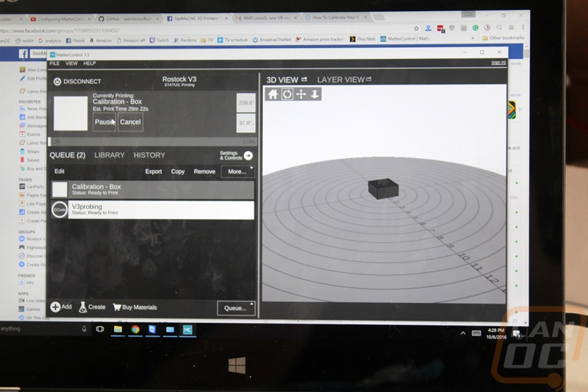Click the bed temperature readout 37.8°
Screen dimensions: 588x392
[x=246, y=123]
